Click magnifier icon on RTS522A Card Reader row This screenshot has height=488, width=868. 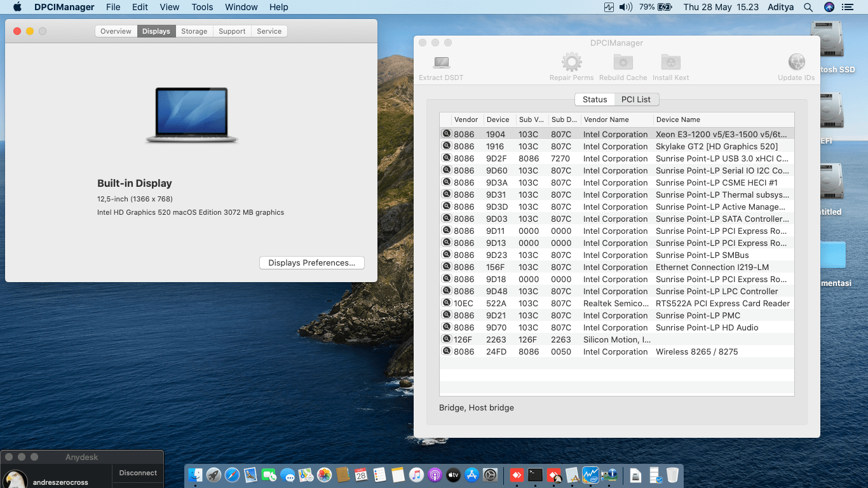[447, 303]
